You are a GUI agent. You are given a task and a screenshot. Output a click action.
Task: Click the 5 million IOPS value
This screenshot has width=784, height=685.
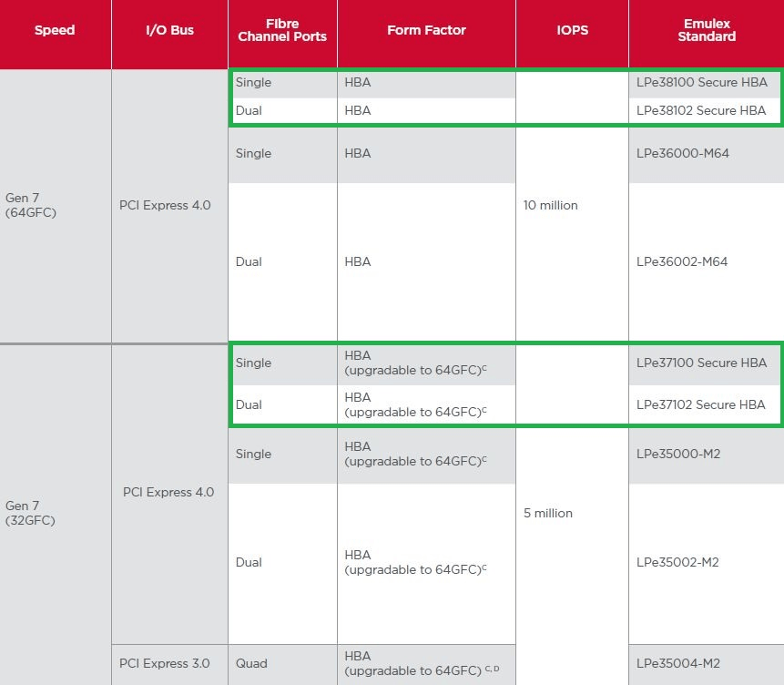(x=548, y=513)
